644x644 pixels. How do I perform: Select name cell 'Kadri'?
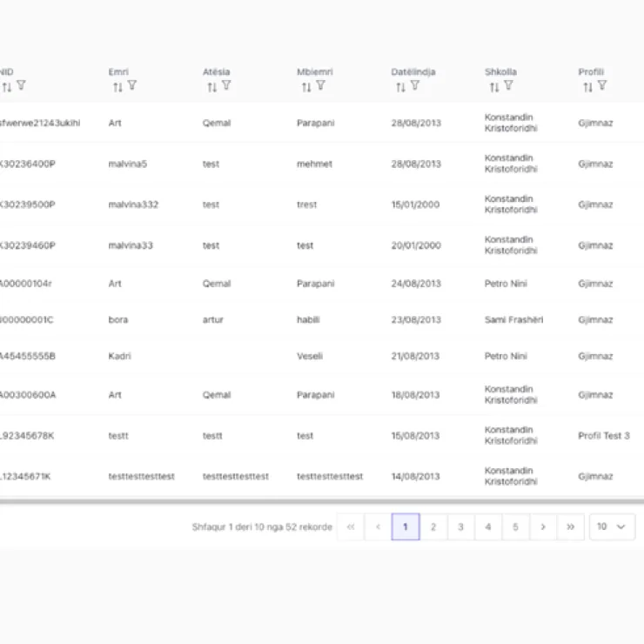click(119, 356)
